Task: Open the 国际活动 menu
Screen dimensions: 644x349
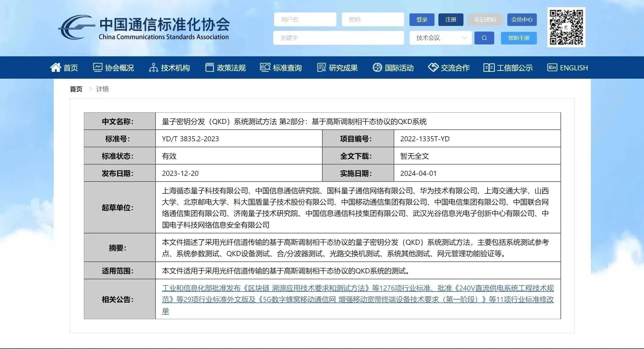Action: coord(399,68)
